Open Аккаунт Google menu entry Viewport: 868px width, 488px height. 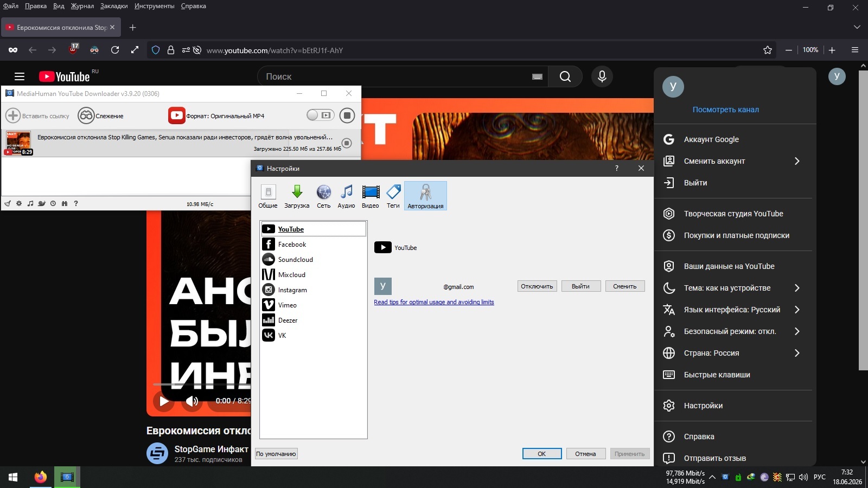(x=733, y=139)
